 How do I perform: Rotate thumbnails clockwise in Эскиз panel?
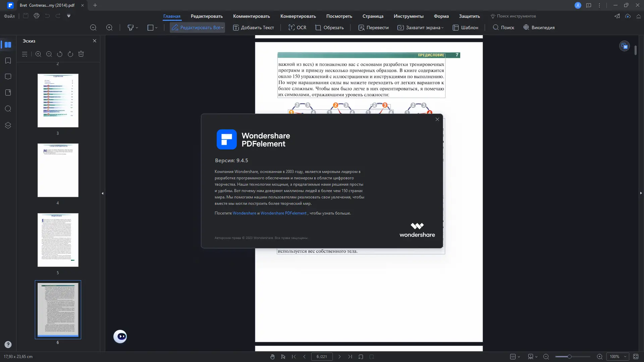(70, 54)
